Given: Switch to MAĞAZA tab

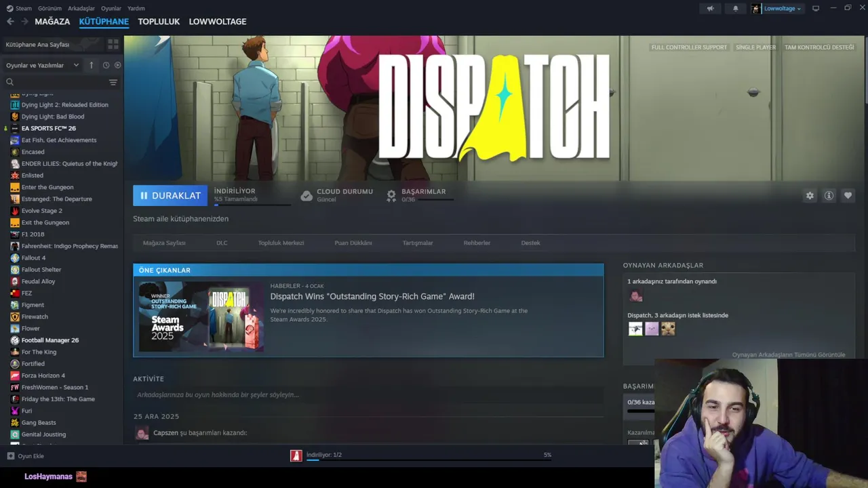Looking at the screenshot, I should [52, 22].
